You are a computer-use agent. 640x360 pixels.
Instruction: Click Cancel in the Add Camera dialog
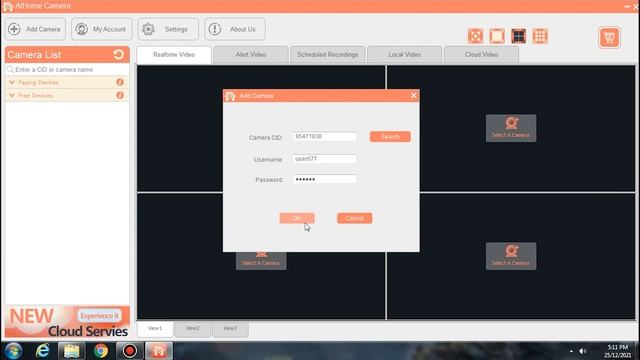coord(354,218)
